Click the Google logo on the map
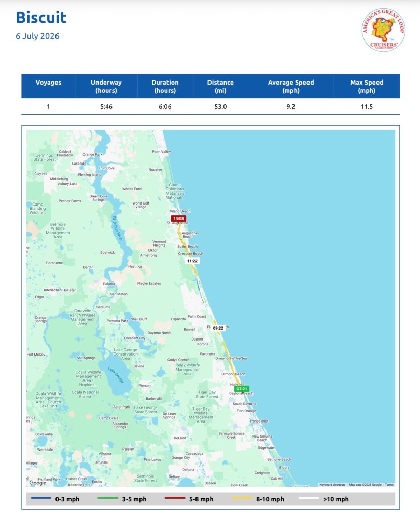 pos(37,483)
